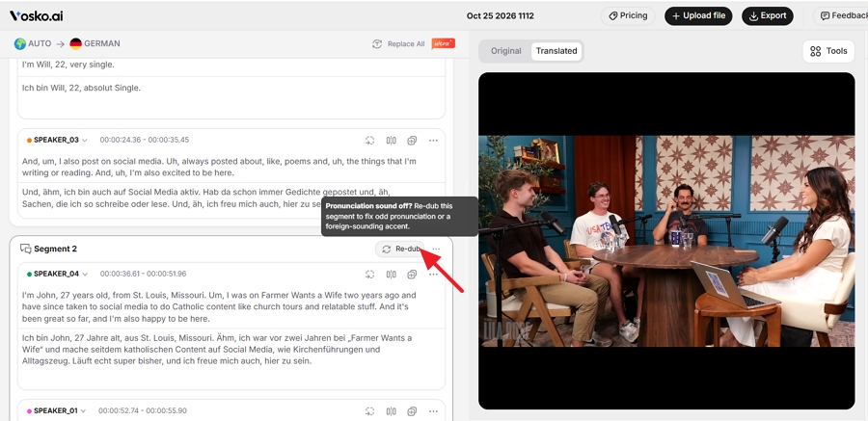This screenshot has height=421, width=868.
Task: Regenerate the translation for SPEAKER_01's line
Action: (x=369, y=411)
